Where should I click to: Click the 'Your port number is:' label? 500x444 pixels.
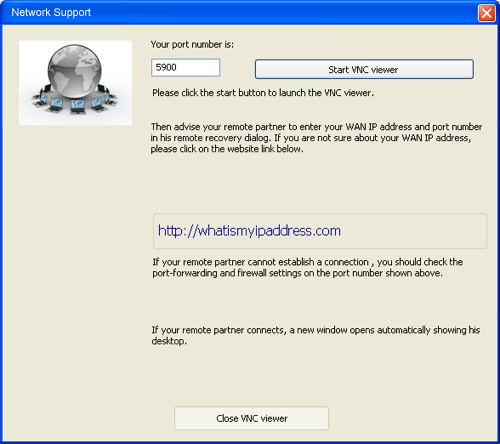tap(192, 44)
